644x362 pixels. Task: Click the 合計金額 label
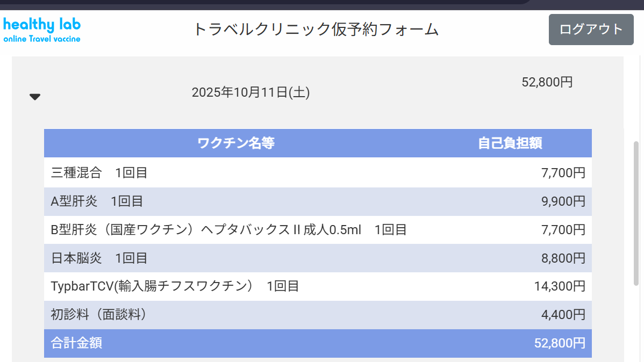point(76,343)
